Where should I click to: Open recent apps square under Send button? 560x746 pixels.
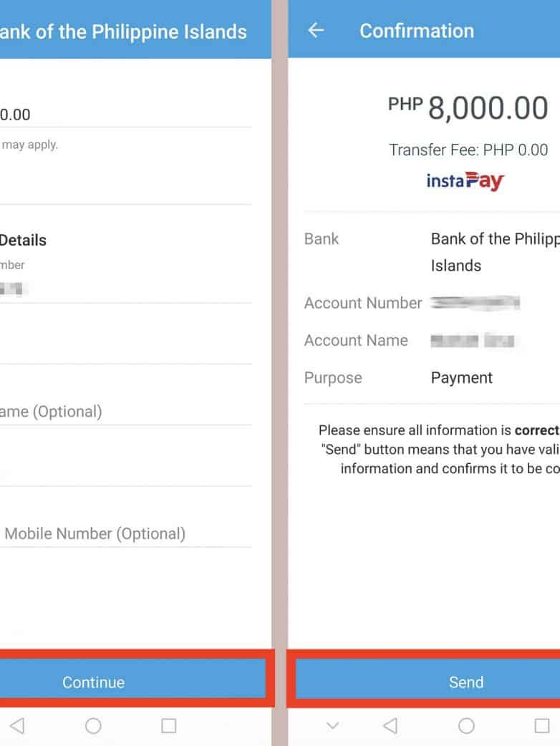tap(542, 726)
